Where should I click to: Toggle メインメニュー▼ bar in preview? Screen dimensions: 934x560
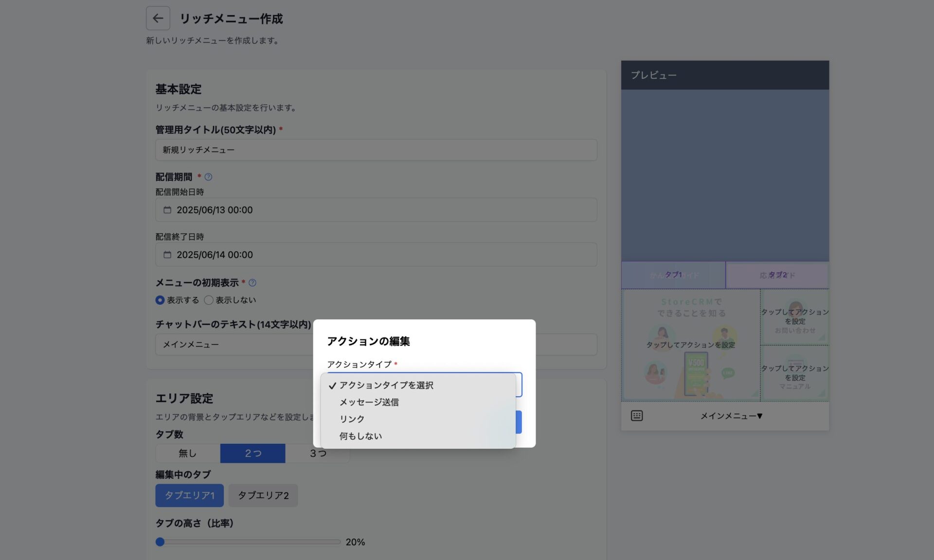point(731,416)
